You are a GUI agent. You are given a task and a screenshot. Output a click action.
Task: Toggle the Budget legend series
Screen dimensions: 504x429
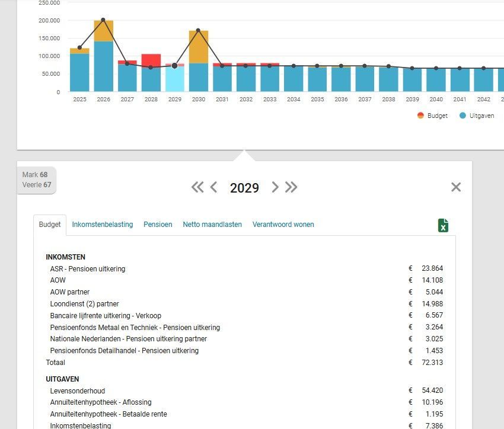coord(432,116)
